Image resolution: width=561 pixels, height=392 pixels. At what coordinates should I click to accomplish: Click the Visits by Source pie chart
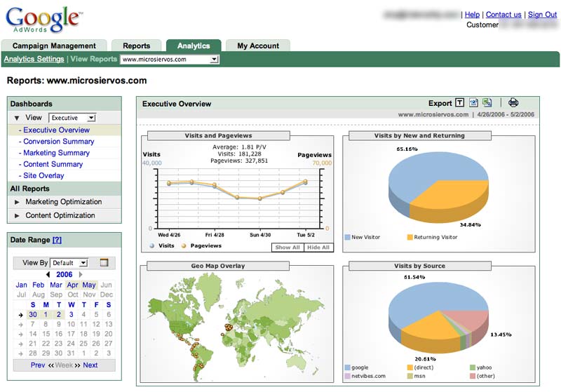(x=438, y=316)
